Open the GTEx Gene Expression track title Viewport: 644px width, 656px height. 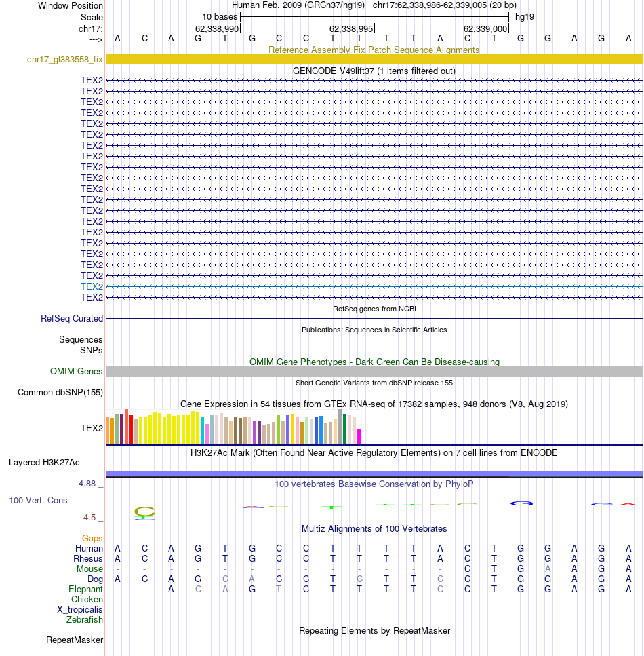pos(374,404)
